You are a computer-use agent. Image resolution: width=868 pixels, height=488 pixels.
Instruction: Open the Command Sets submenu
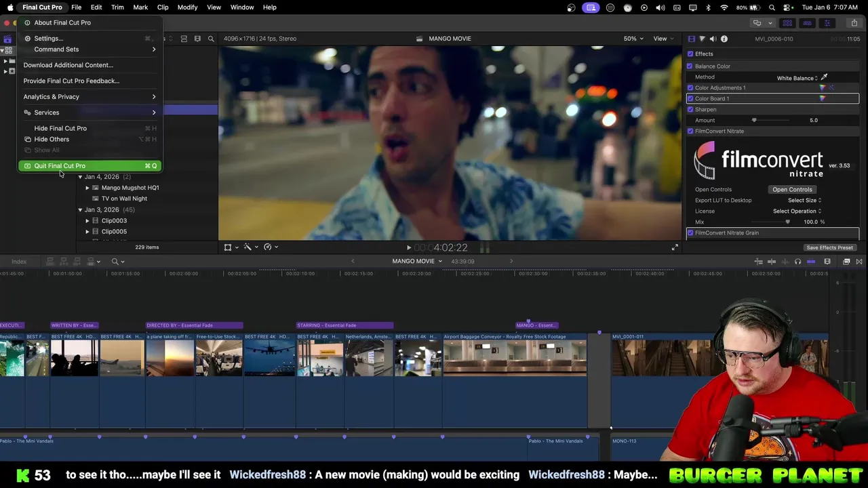click(x=90, y=49)
